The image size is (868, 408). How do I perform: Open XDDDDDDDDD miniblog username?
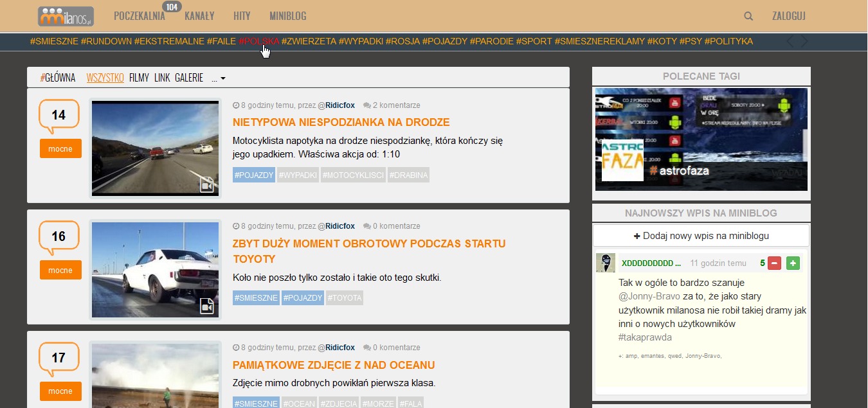point(651,263)
